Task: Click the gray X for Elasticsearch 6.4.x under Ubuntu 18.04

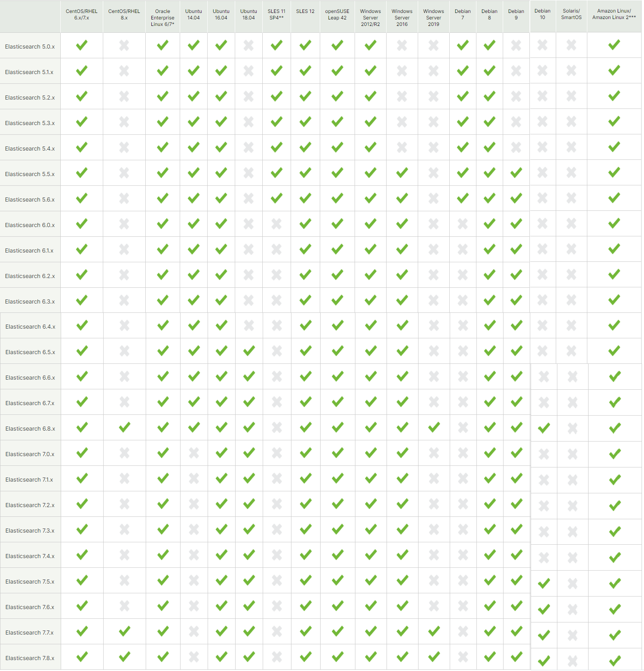Action: pyautogui.click(x=249, y=325)
